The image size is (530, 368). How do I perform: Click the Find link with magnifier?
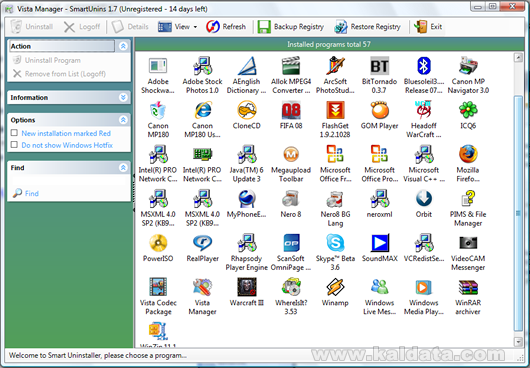(26, 193)
